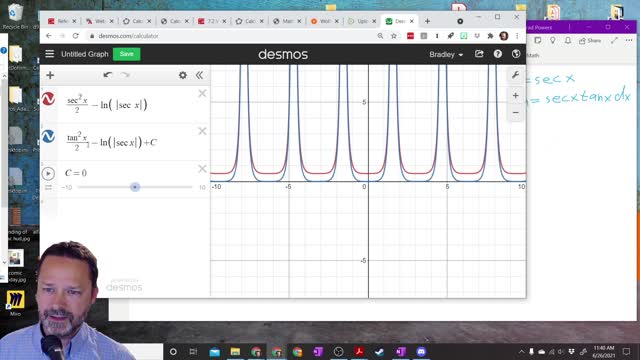The height and width of the screenshot is (360, 640).
Task: Open the Desmos hamburger menu
Action: 49,54
